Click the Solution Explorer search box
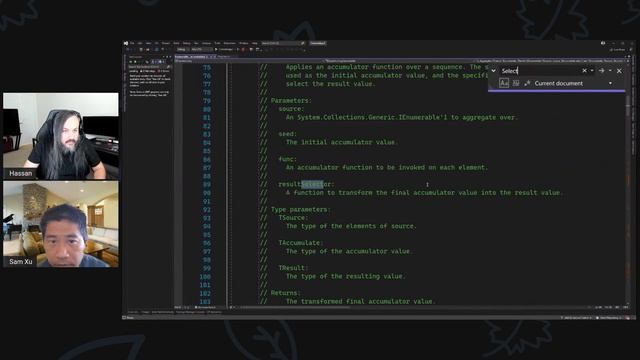The image size is (640, 360). [x=149, y=67]
